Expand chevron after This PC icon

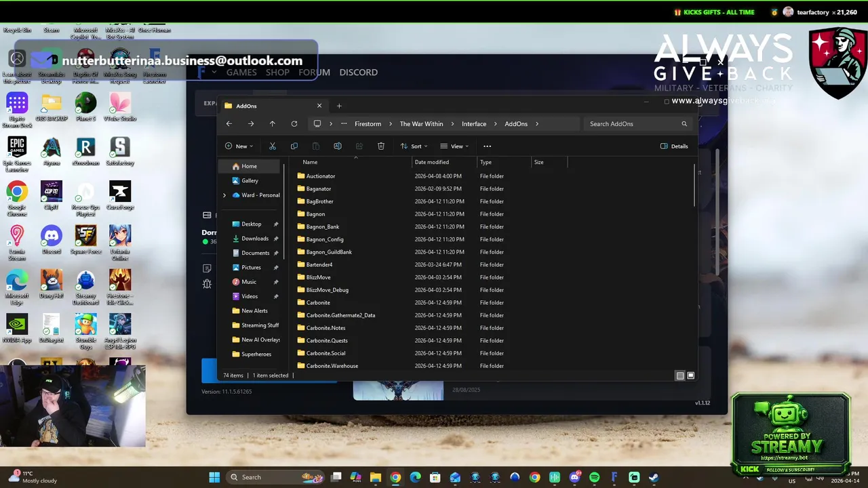click(331, 124)
